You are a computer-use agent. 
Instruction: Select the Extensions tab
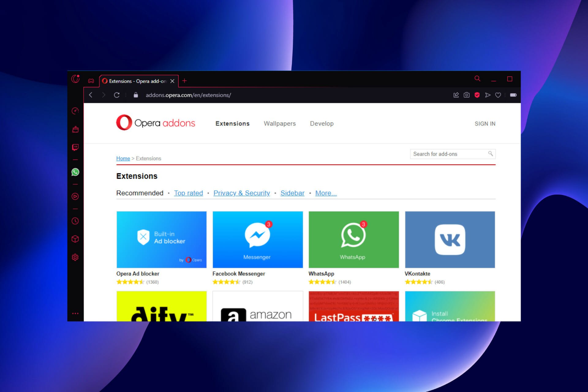(x=232, y=123)
